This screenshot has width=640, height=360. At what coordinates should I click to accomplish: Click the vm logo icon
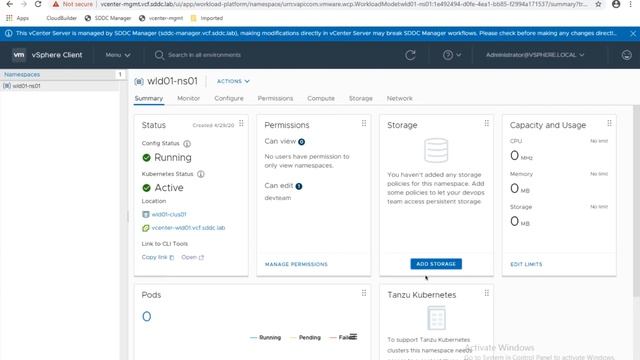coord(19,55)
